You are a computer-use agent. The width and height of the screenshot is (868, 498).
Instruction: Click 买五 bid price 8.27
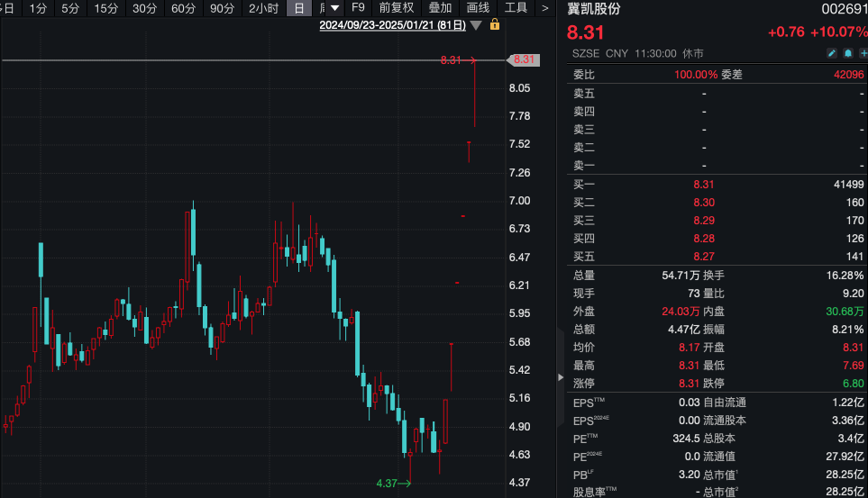click(704, 256)
